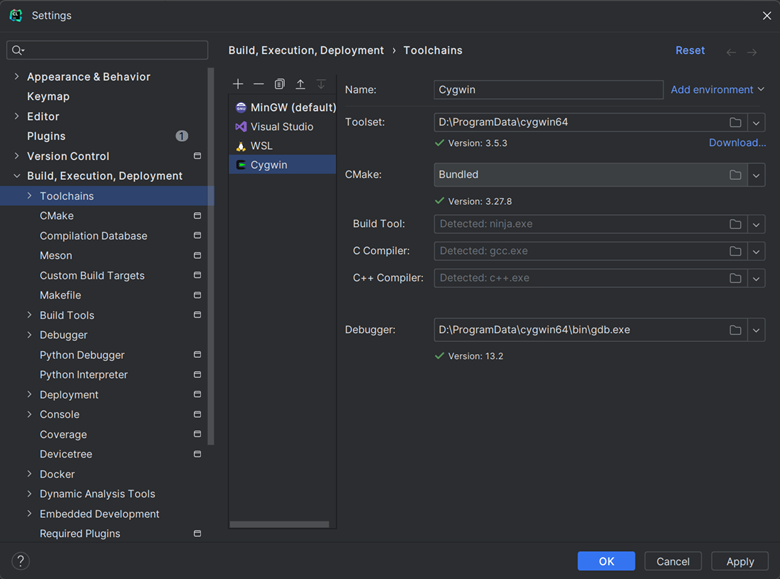Expand the Docker node
This screenshot has width=780, height=579.
[29, 474]
